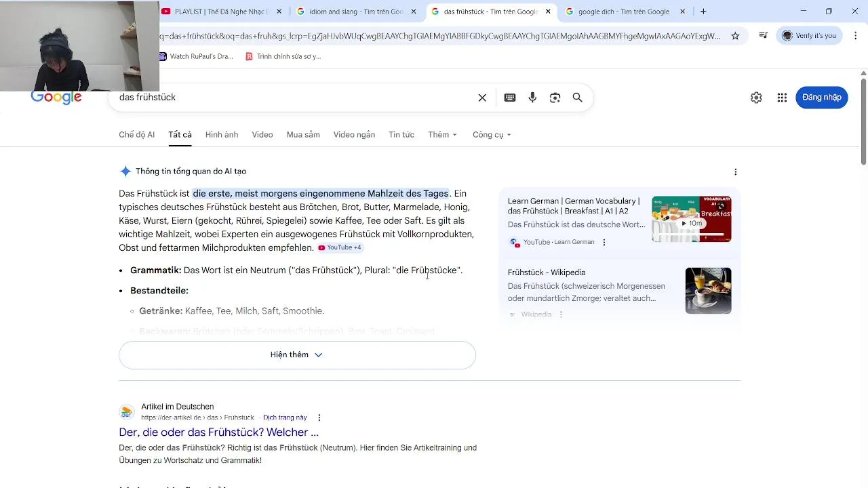Expand the Công cụ dropdown
868x488 pixels.
492,135
